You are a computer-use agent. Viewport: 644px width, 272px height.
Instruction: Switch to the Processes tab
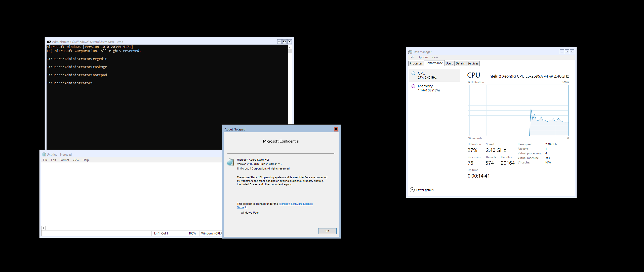pyautogui.click(x=416, y=63)
